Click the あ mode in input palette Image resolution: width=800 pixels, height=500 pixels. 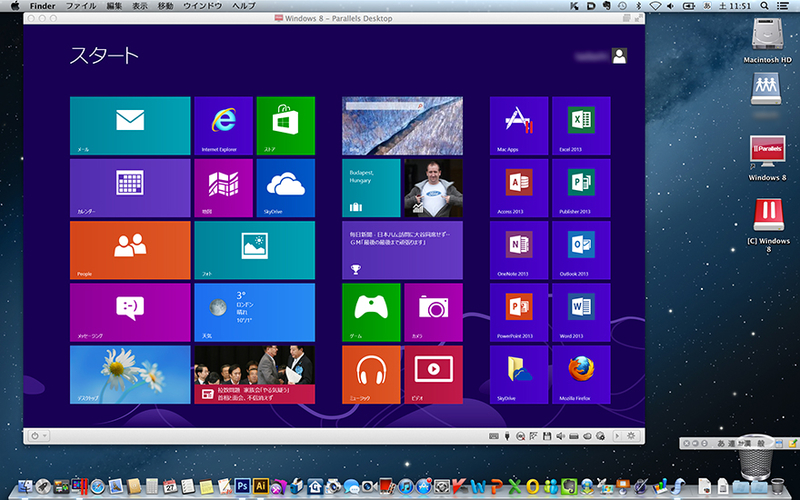tap(721, 443)
